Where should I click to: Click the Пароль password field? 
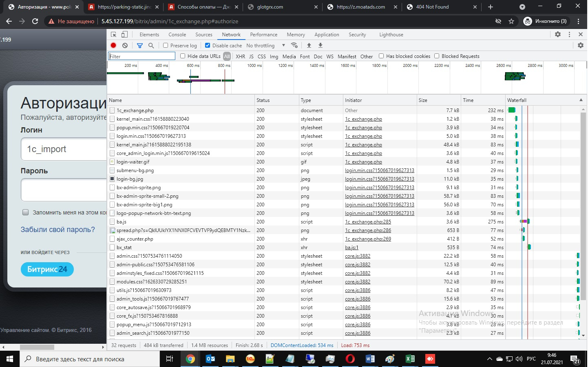[x=64, y=190]
